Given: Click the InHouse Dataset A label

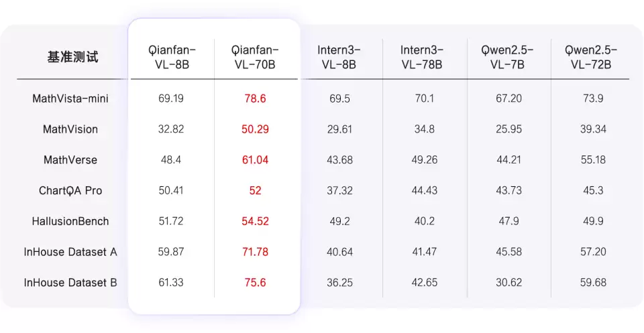Looking at the screenshot, I should (70, 252).
